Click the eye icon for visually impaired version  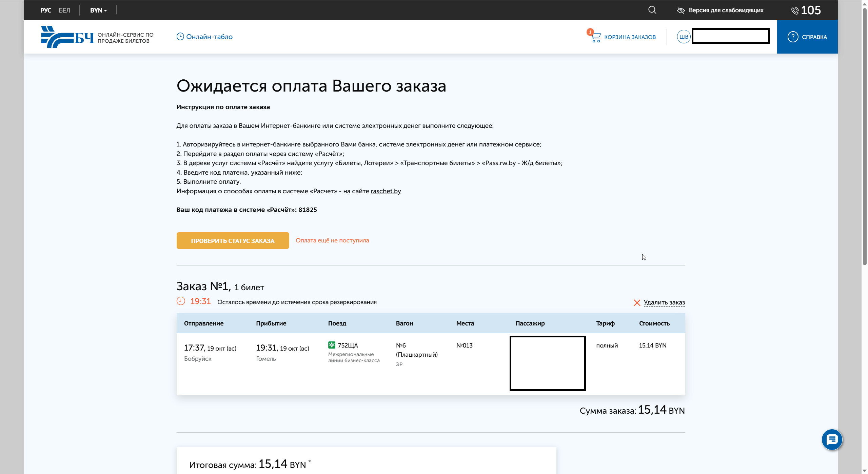click(680, 11)
